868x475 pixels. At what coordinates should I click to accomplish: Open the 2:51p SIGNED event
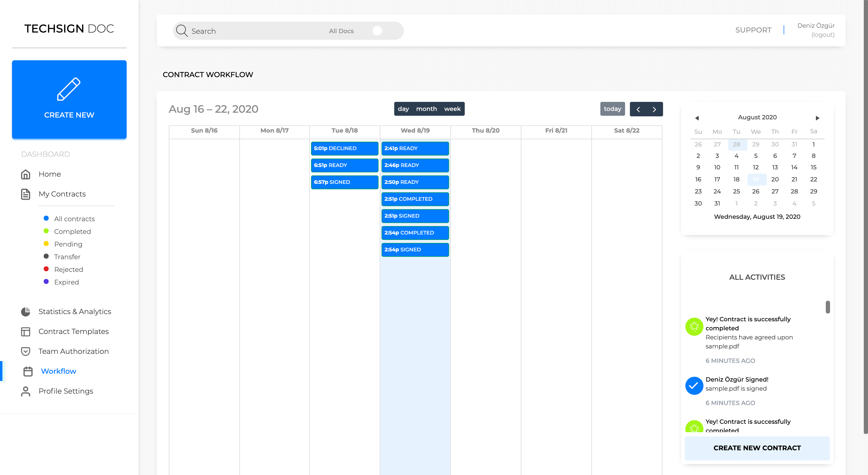tap(415, 216)
